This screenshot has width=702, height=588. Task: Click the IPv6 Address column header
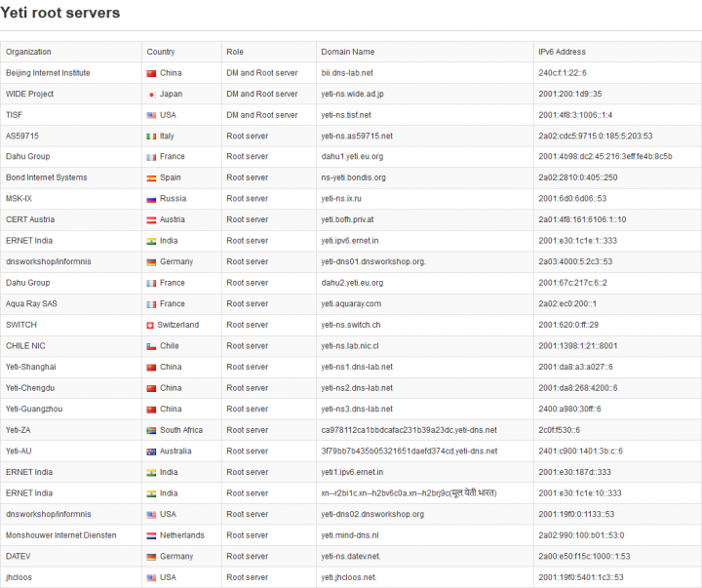562,52
